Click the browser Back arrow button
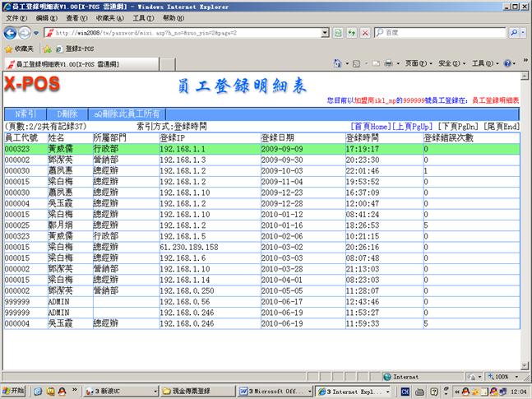The image size is (532, 399). 11,32
